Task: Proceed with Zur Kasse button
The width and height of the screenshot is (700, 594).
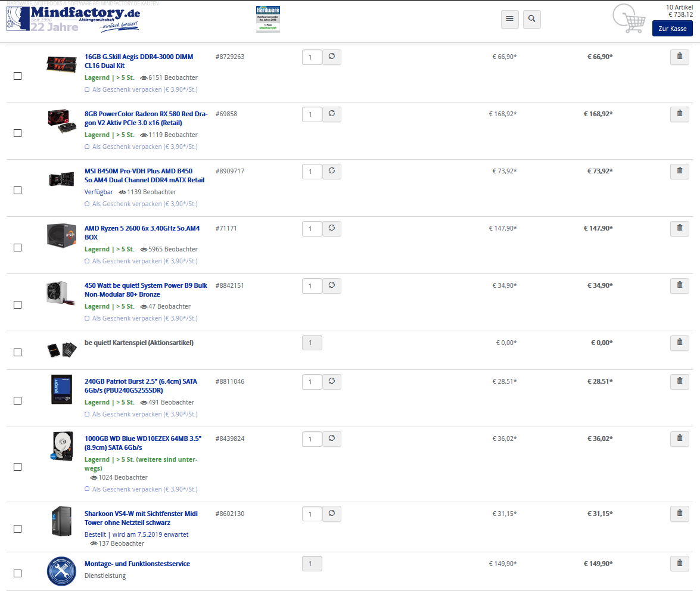Action: (673, 29)
